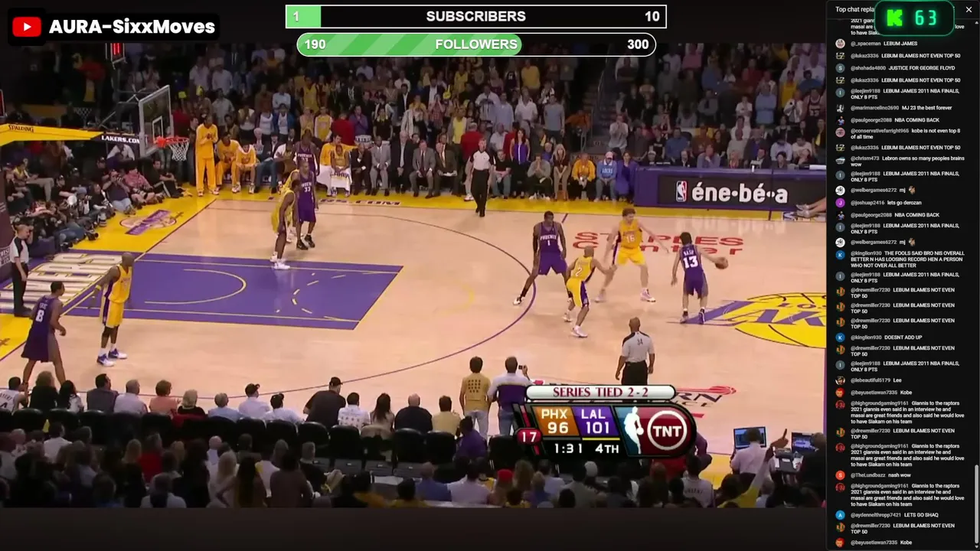The height and width of the screenshot is (551, 980).
Task: Click @TheLundbazz's orange S avatar
Action: coord(840,475)
